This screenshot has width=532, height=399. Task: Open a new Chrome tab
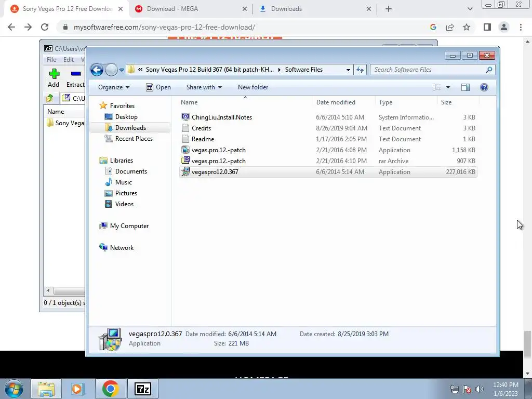389,9
